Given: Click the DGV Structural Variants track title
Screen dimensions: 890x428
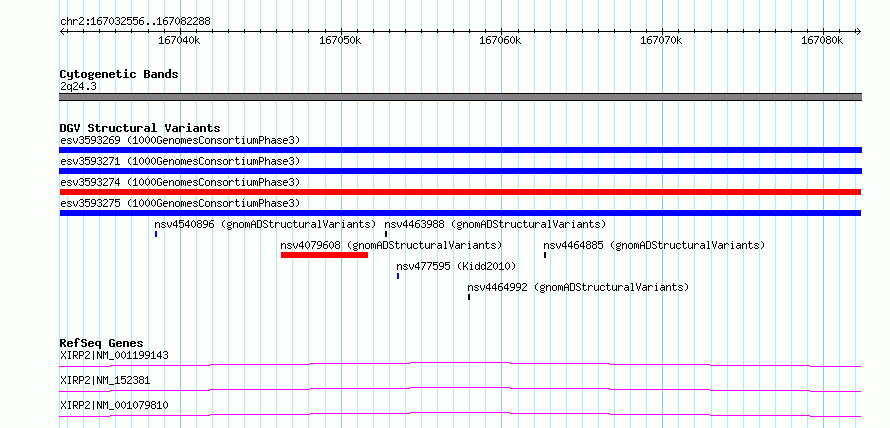Looking at the screenshot, I should pos(140,128).
